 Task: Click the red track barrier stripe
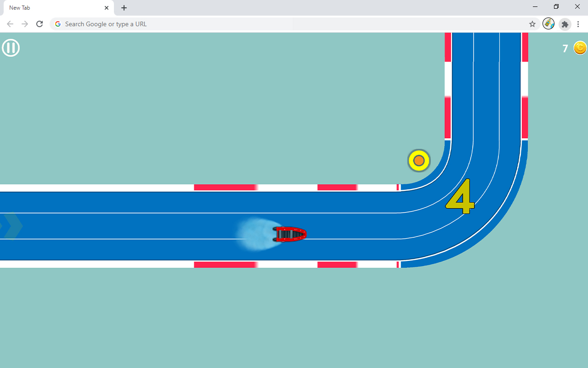point(226,187)
